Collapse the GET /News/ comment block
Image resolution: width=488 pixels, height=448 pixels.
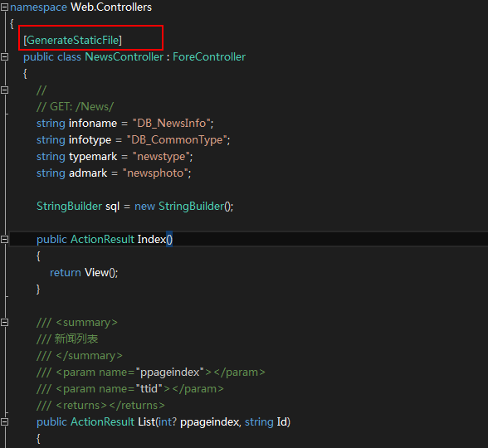[4, 90]
